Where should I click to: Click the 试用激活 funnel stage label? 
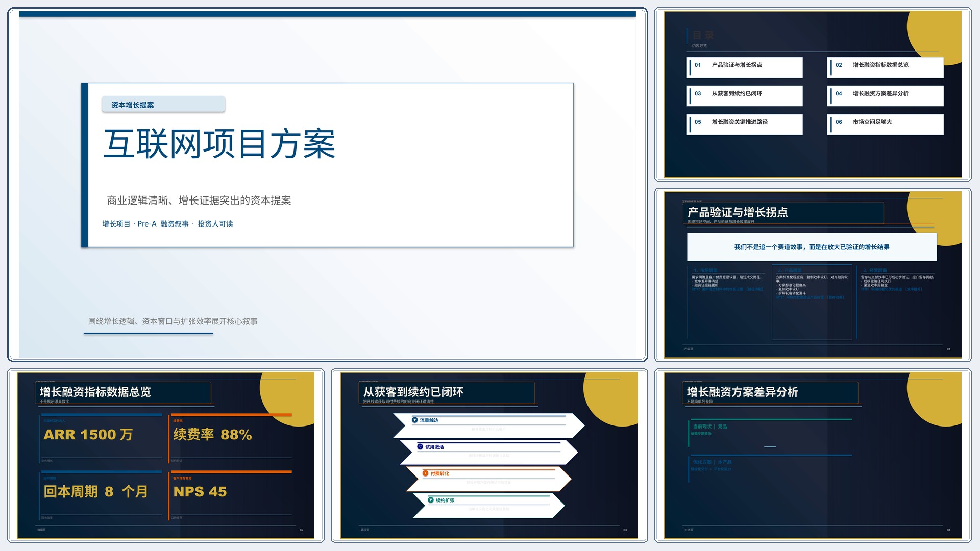click(x=434, y=447)
